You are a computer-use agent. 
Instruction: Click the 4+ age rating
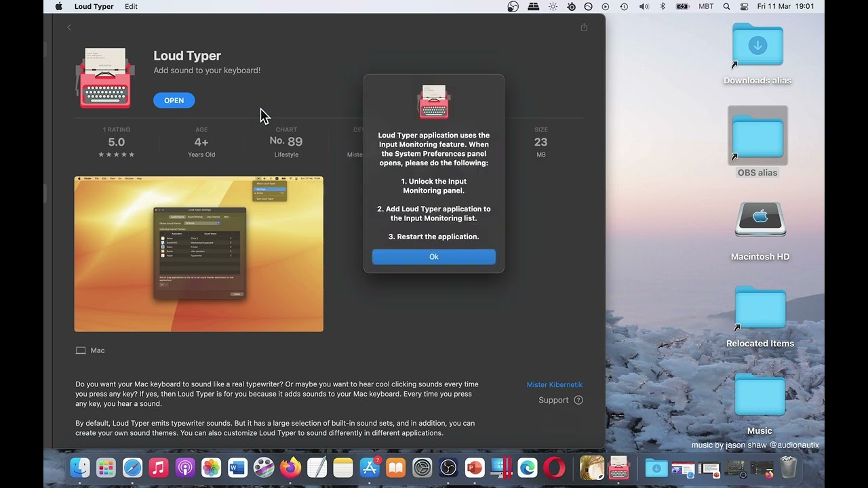(201, 142)
